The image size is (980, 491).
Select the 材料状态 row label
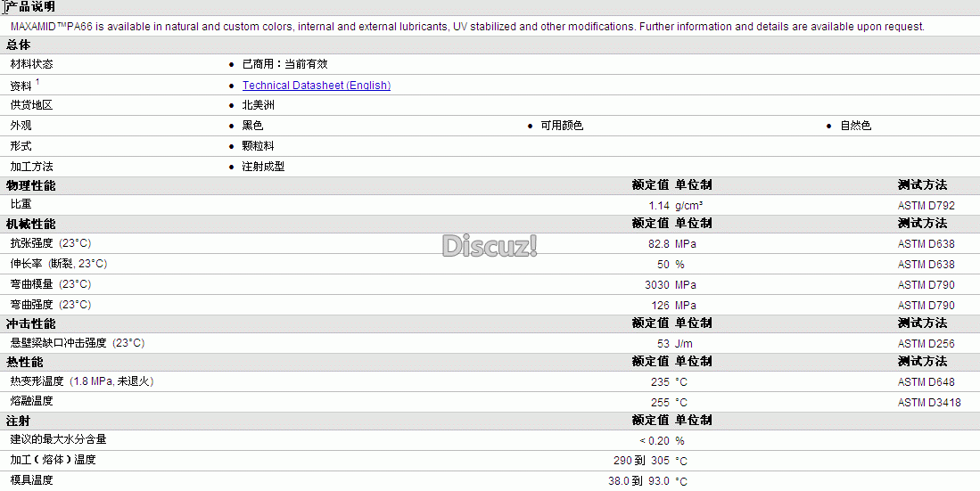click(x=32, y=64)
